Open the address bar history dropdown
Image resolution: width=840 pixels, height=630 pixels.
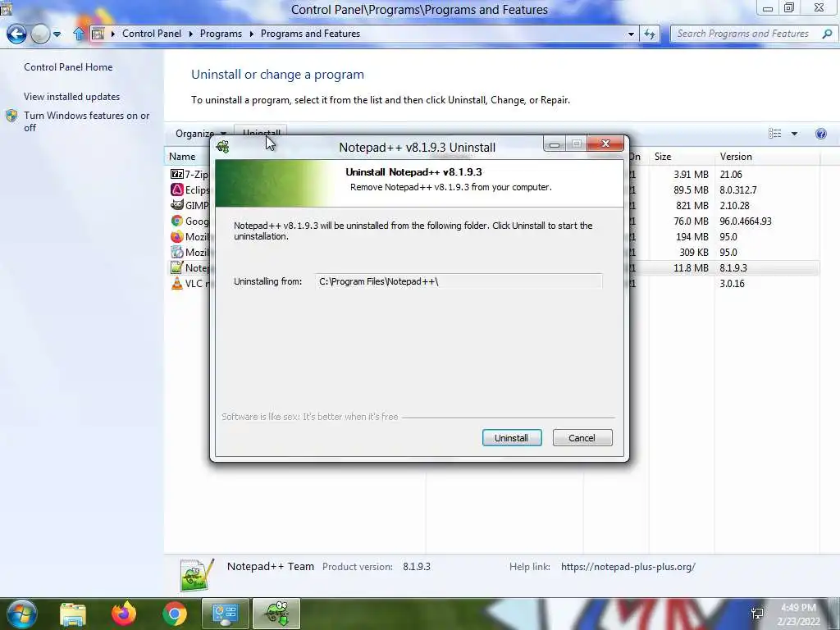631,34
